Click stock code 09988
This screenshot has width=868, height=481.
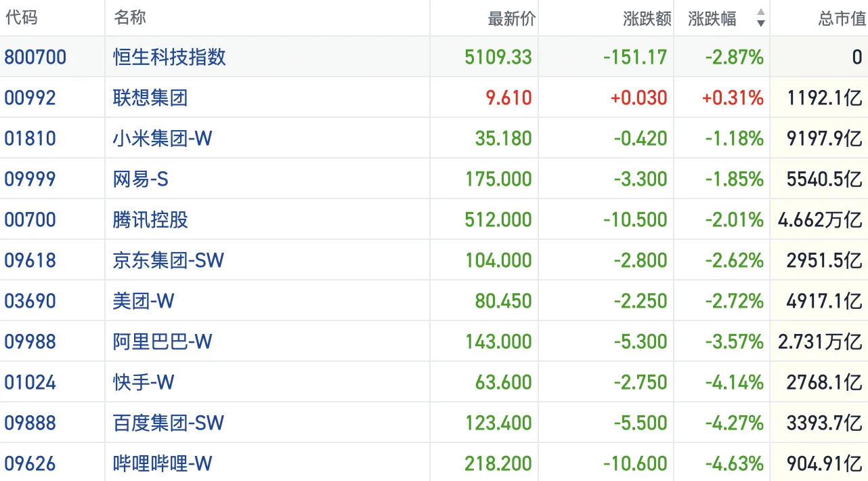[x=30, y=341]
